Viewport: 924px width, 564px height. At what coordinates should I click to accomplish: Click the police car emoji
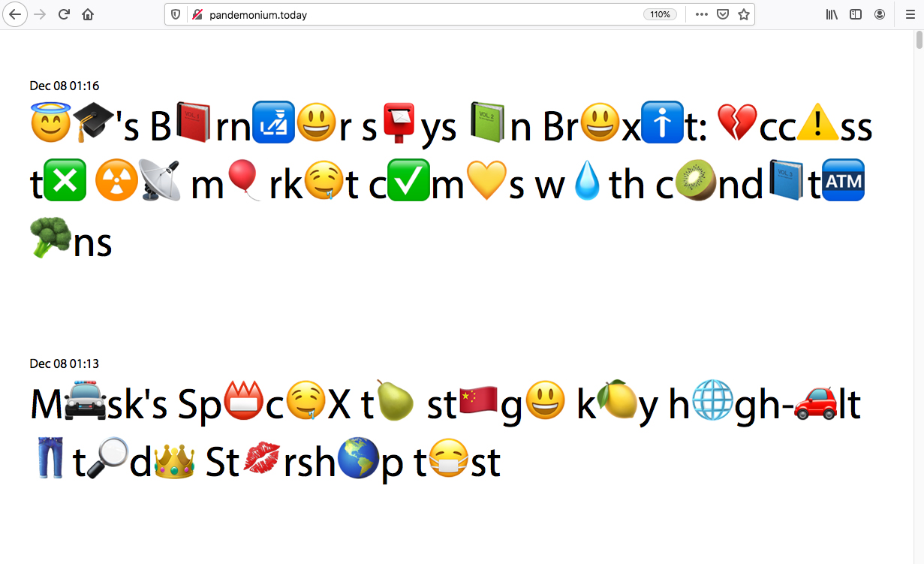(x=86, y=401)
